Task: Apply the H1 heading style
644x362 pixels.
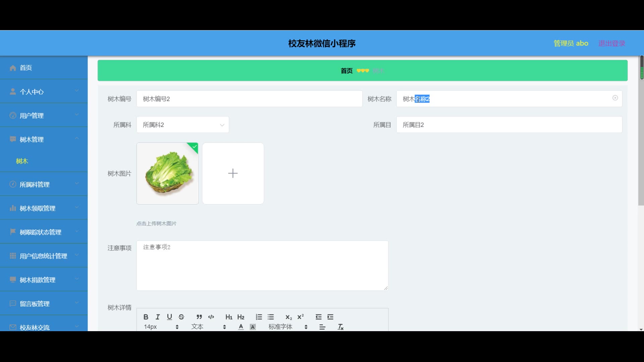Action: [x=229, y=317]
